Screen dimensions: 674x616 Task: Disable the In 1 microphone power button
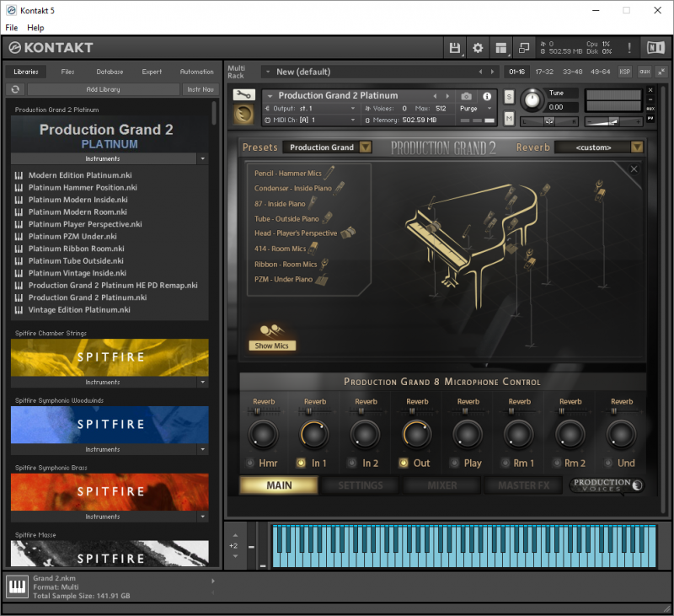[x=301, y=463]
